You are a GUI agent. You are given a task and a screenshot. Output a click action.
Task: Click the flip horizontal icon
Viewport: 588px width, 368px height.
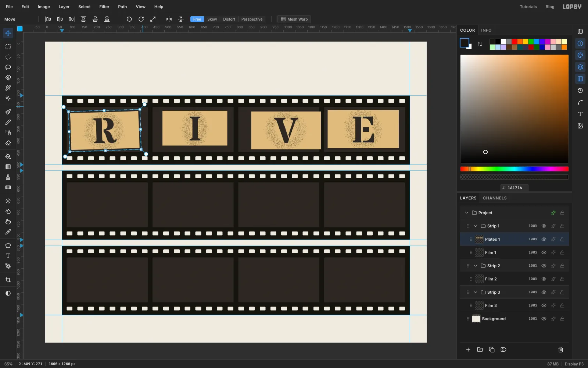169,19
